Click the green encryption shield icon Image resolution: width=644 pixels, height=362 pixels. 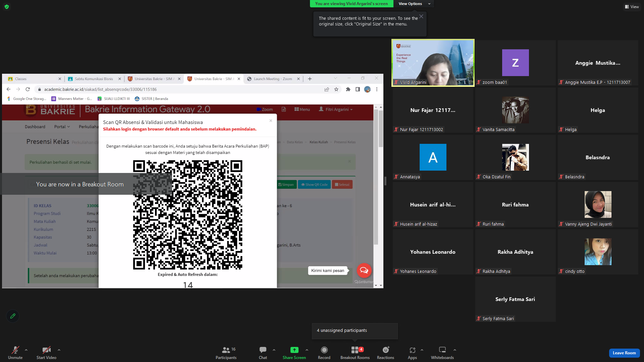(7, 7)
